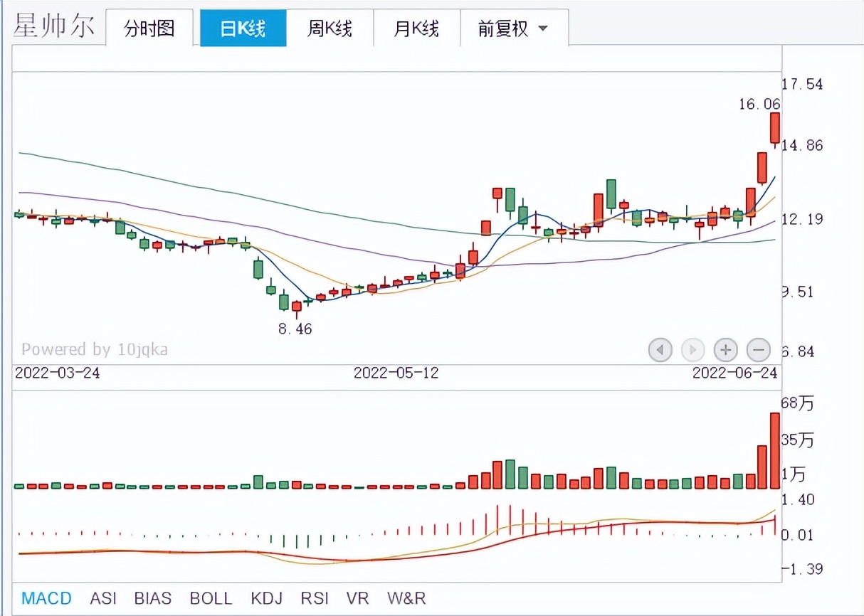The image size is (864, 616).
Task: Click the 35万 volume axis label
Action: pyautogui.click(x=797, y=440)
